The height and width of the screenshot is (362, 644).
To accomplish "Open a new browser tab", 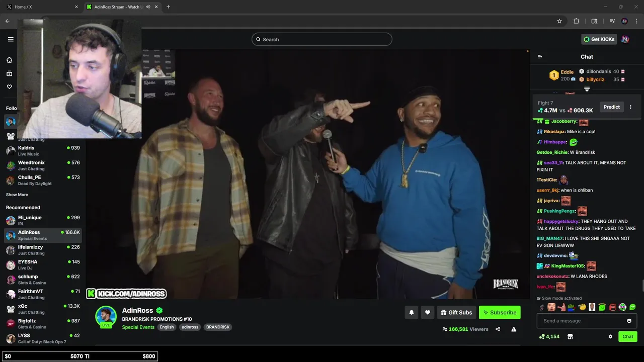I will click(168, 7).
